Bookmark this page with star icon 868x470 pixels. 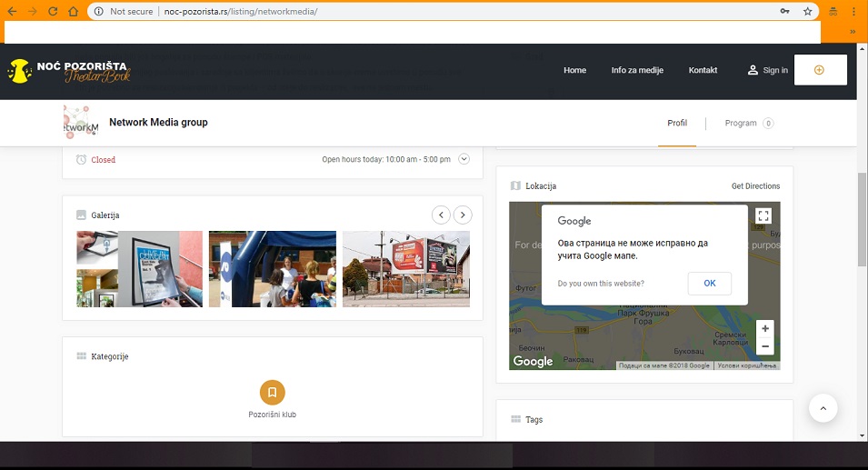tap(808, 11)
